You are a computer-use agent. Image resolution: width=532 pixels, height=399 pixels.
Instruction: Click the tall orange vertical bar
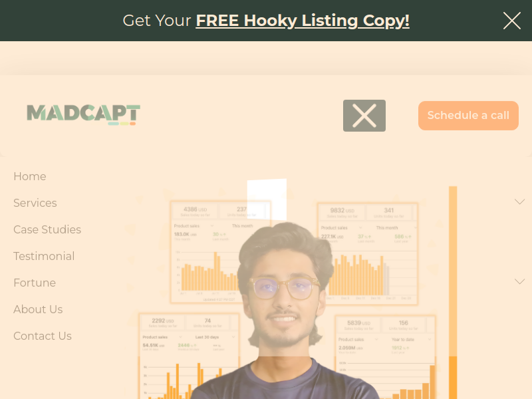click(453, 293)
